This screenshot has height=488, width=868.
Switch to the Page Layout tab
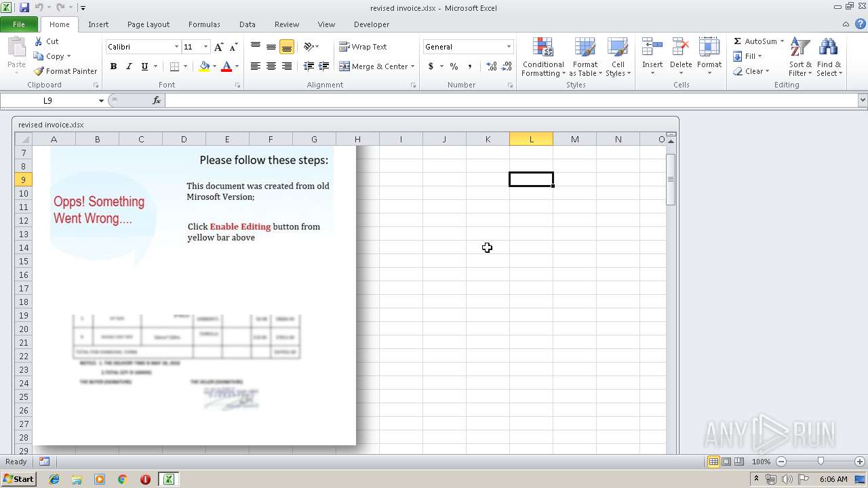[x=149, y=24]
